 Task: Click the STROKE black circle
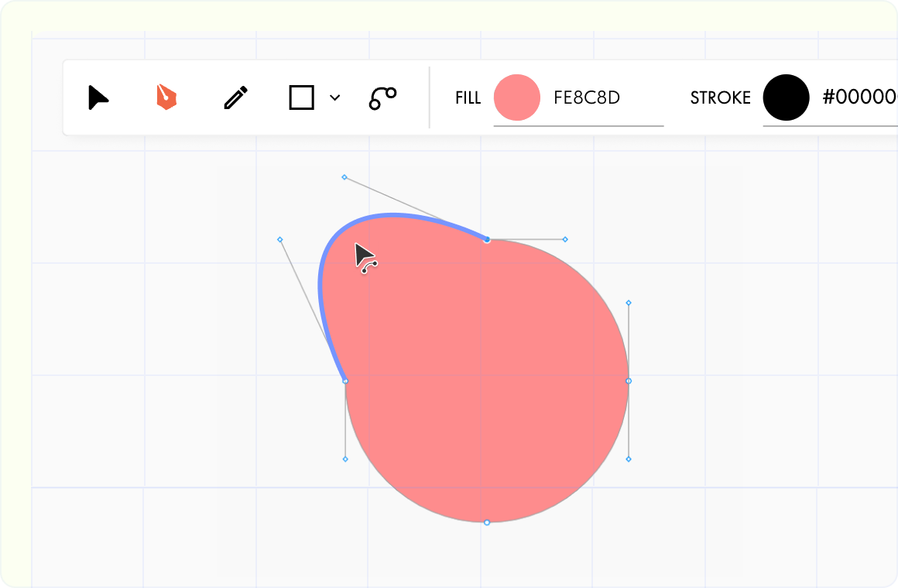[x=786, y=97]
